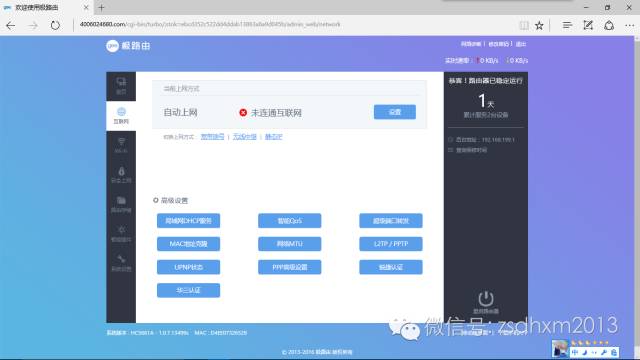This screenshot has width=640, height=360.
Task: Select the browser tab 欢迎使用极路由
Action: 47,7
